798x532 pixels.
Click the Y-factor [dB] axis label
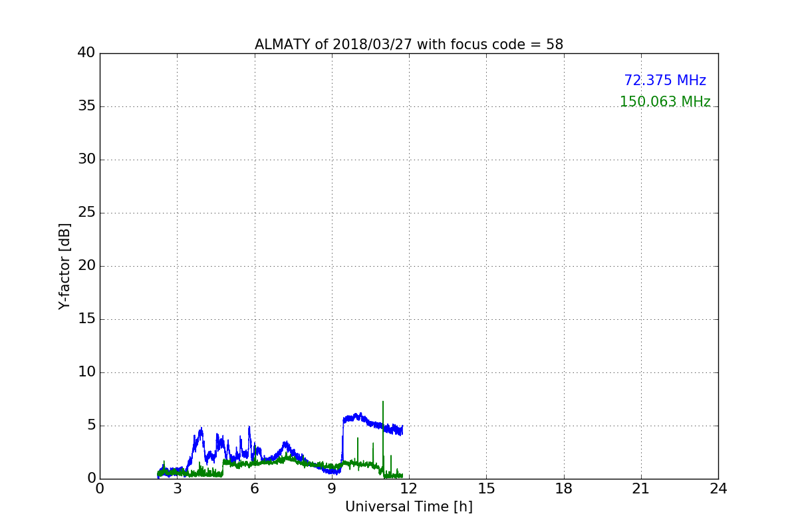coord(65,266)
